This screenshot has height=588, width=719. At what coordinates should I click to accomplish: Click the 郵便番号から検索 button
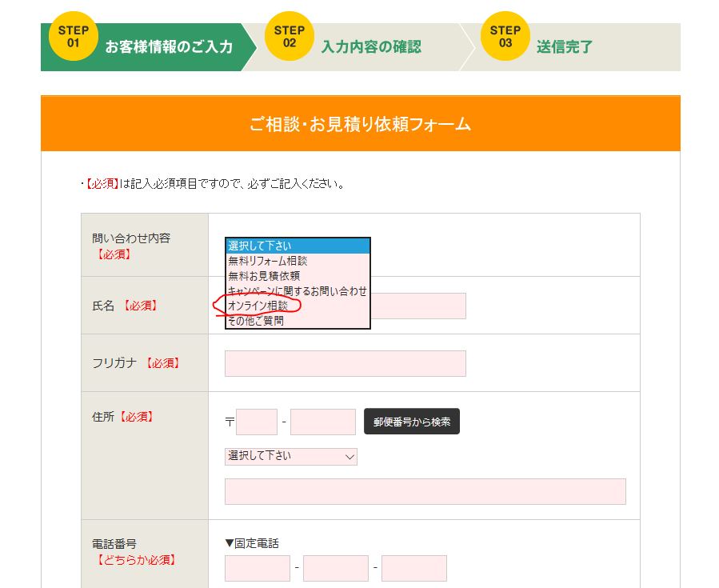412,422
